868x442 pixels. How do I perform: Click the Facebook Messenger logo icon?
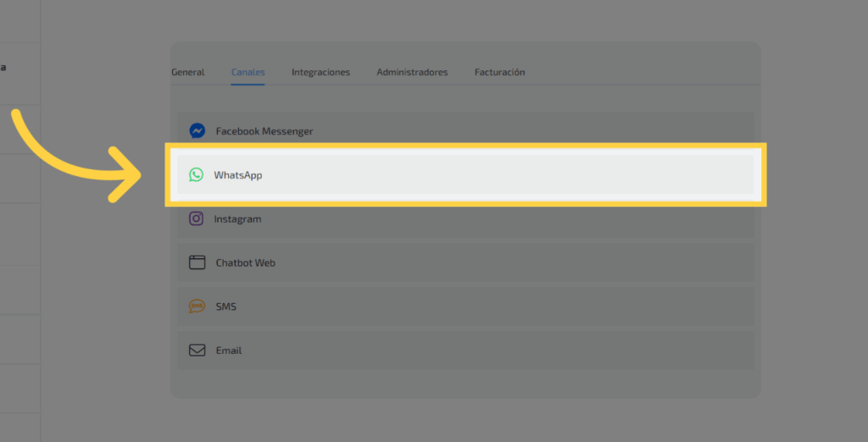click(197, 131)
